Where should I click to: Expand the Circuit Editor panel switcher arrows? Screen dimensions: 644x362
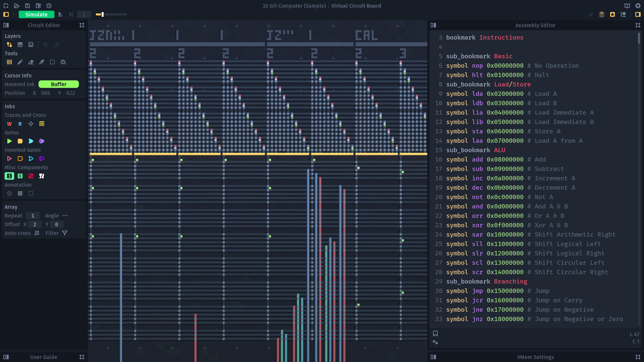point(82,25)
